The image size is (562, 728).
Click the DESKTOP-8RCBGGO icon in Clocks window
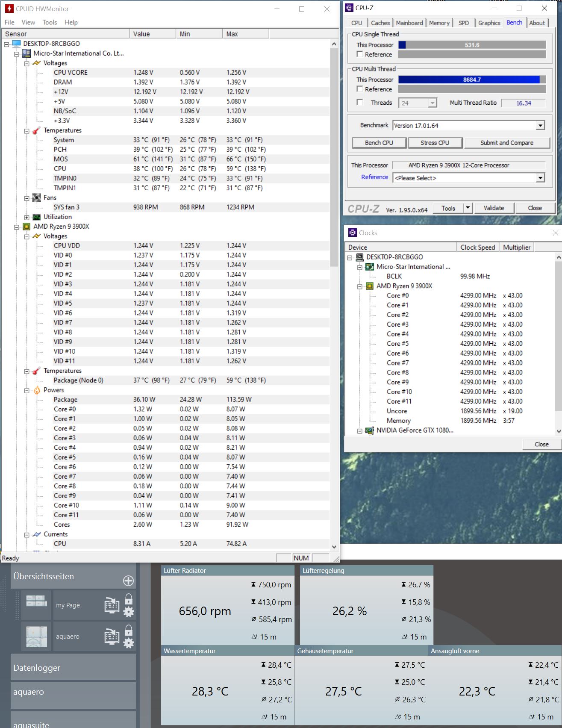pyautogui.click(x=360, y=257)
